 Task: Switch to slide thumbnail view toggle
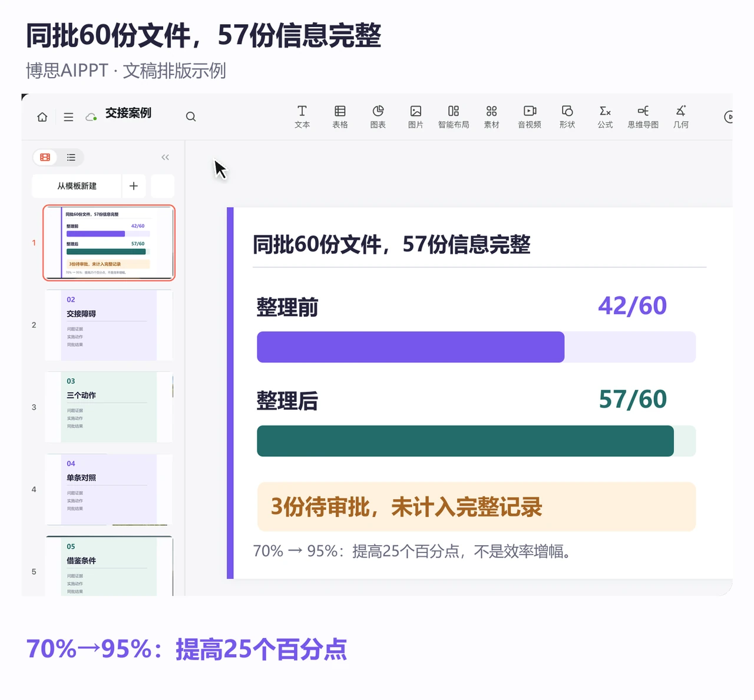click(45, 157)
